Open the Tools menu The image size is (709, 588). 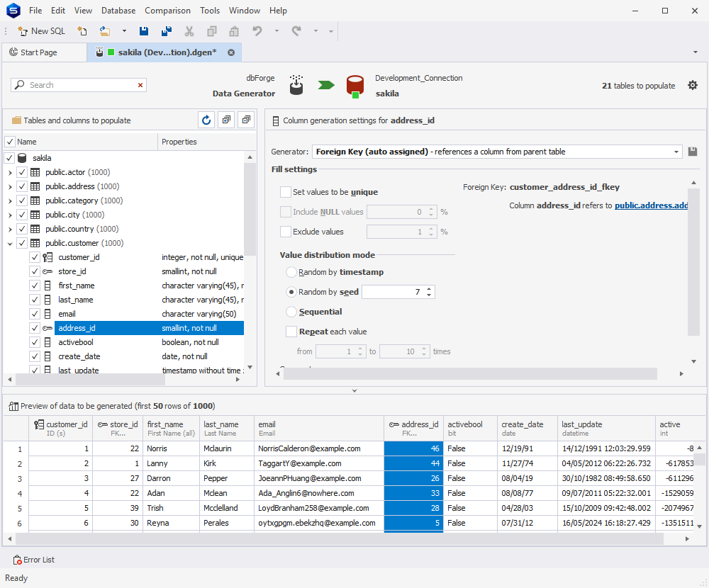pyautogui.click(x=210, y=11)
